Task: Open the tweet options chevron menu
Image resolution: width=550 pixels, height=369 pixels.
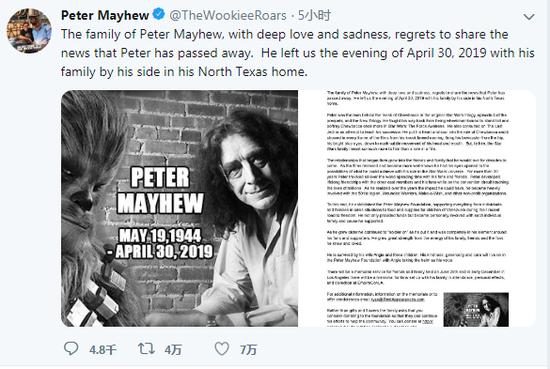Action: [529, 16]
